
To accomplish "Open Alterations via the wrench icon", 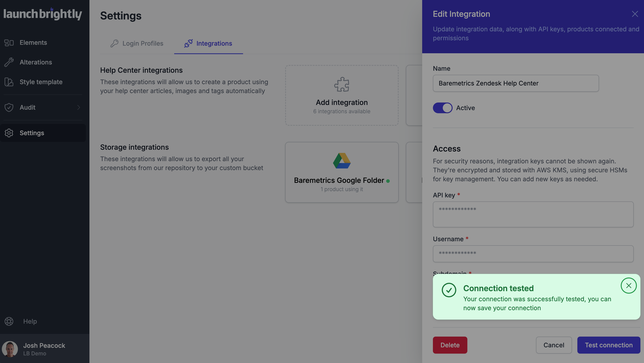I will click(x=9, y=62).
